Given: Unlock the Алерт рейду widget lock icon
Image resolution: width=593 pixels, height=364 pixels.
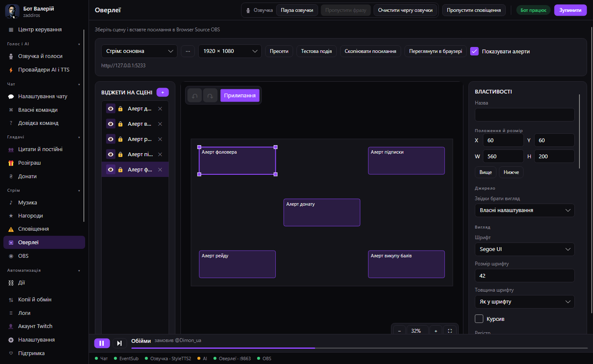Looking at the screenshot, I should 120,139.
